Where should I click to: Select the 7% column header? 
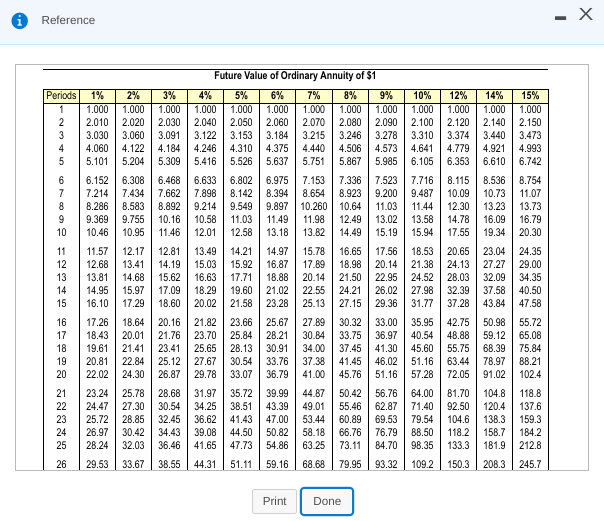click(x=314, y=95)
